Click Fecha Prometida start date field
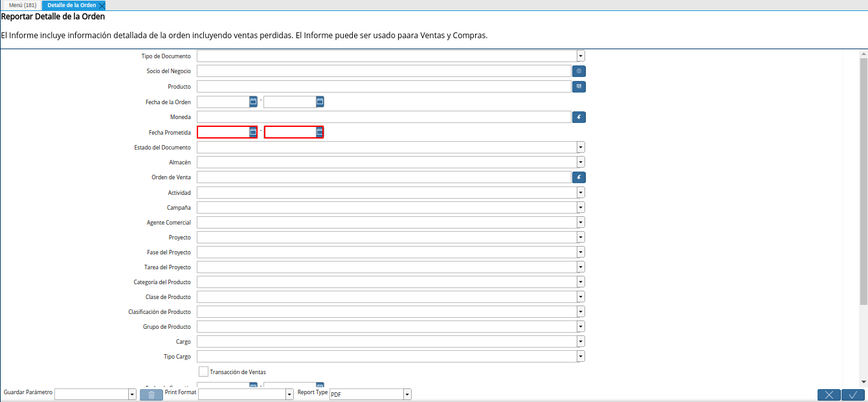Viewport: 868px width, 402px height. [223, 132]
